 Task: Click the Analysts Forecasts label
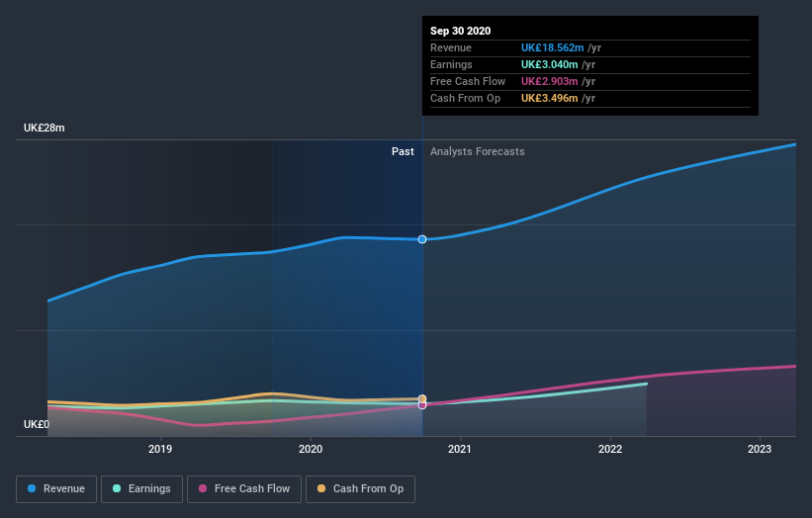pyautogui.click(x=477, y=151)
